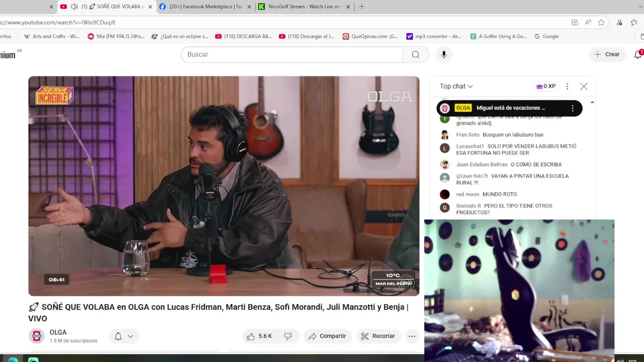This screenshot has height=362, width=644.
Task: Click the red moon username in chat
Action: coord(468,194)
